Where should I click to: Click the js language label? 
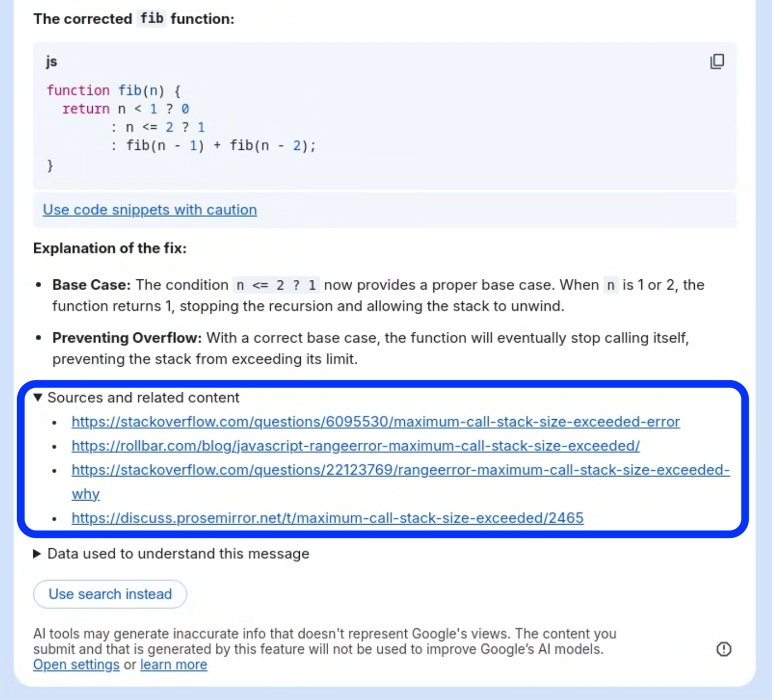51,62
